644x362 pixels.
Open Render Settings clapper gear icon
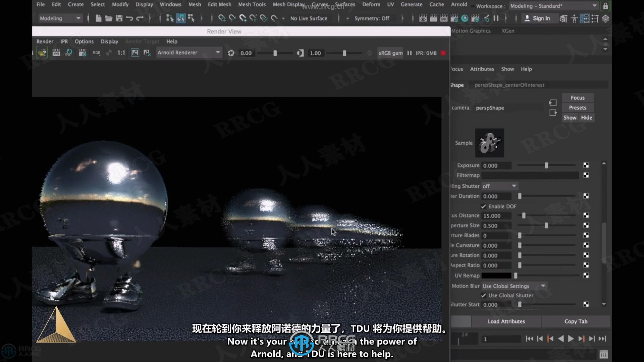point(454,18)
